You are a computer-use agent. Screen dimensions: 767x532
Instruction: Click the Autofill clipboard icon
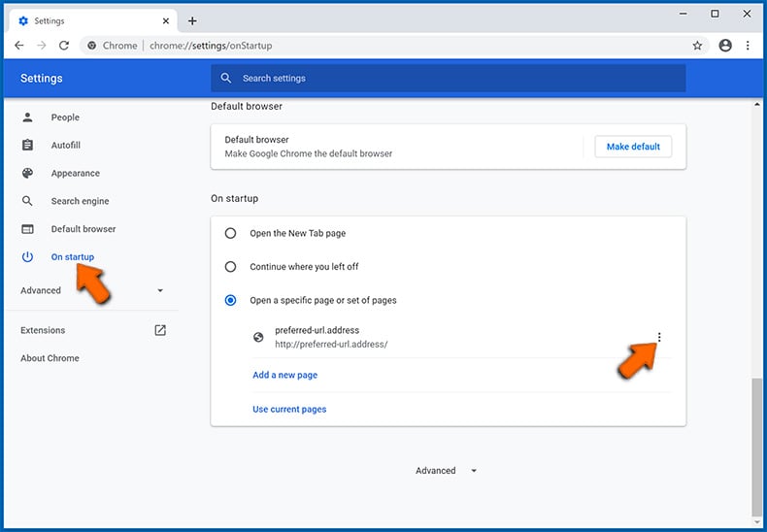(x=28, y=146)
